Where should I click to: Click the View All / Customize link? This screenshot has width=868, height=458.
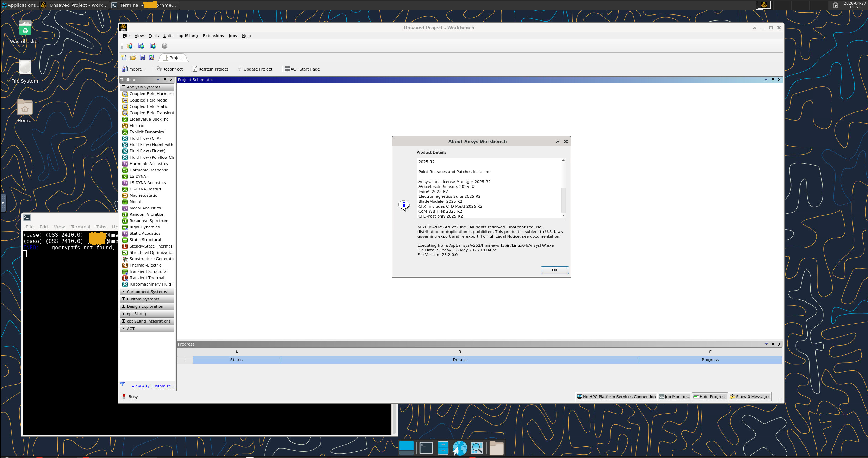point(153,386)
